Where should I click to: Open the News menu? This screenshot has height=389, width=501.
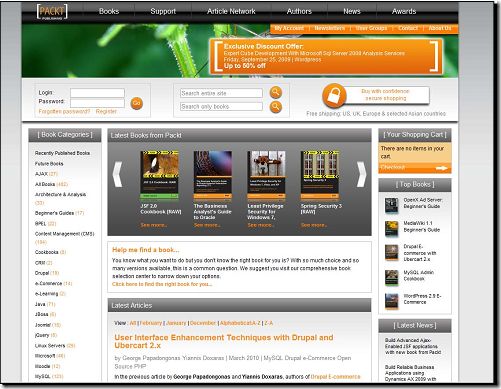pos(352,11)
